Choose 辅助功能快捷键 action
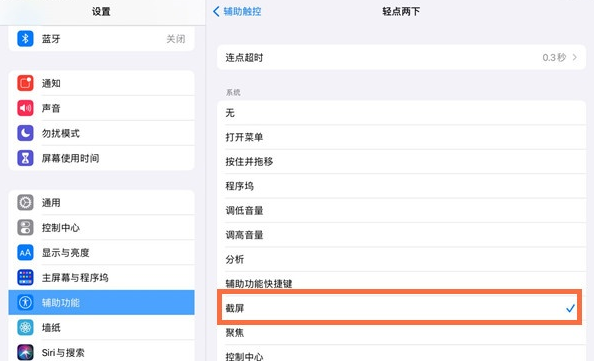 coord(402,283)
